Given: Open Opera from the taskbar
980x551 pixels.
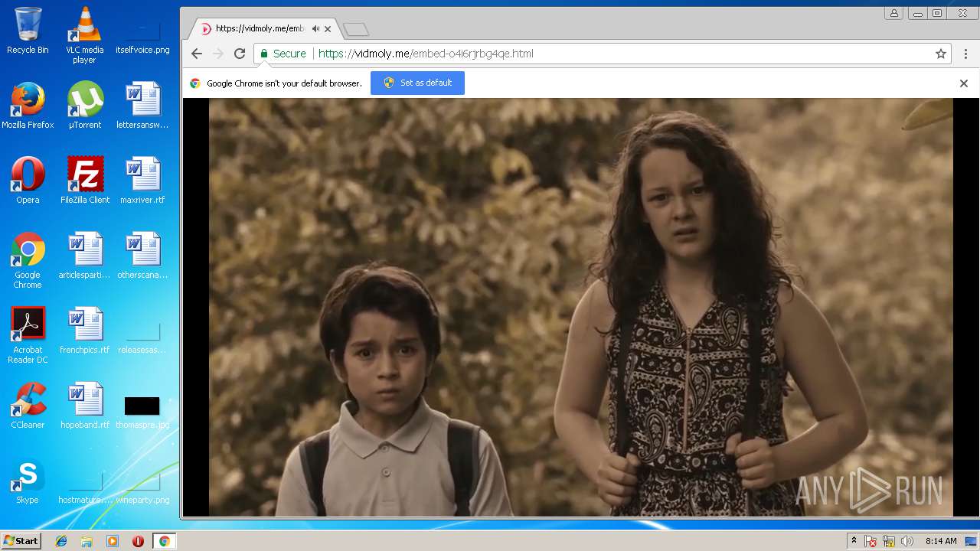Looking at the screenshot, I should click(x=138, y=541).
